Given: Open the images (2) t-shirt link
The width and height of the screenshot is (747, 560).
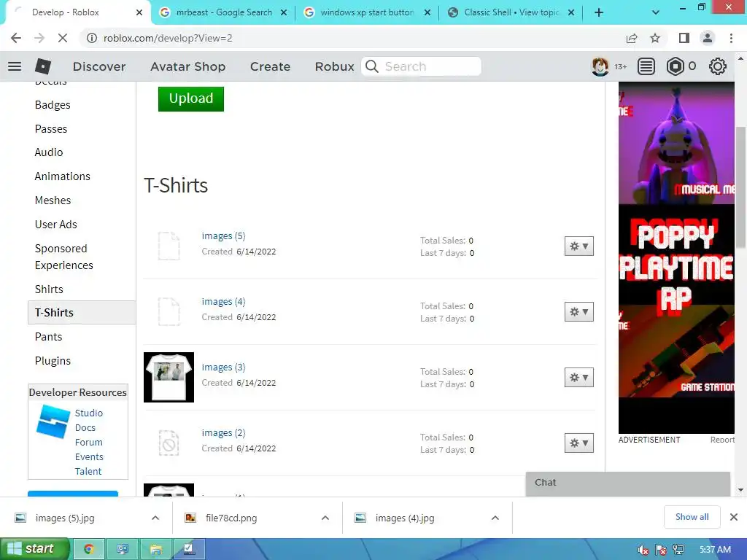Looking at the screenshot, I should coord(223,433).
